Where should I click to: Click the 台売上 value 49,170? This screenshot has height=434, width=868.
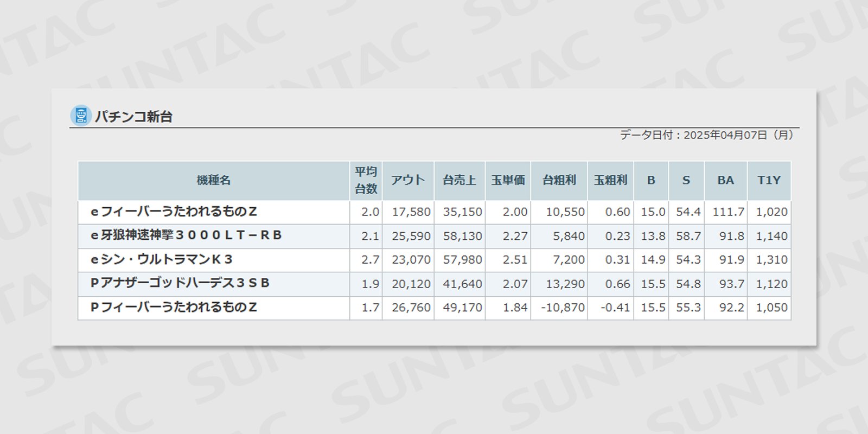462,308
